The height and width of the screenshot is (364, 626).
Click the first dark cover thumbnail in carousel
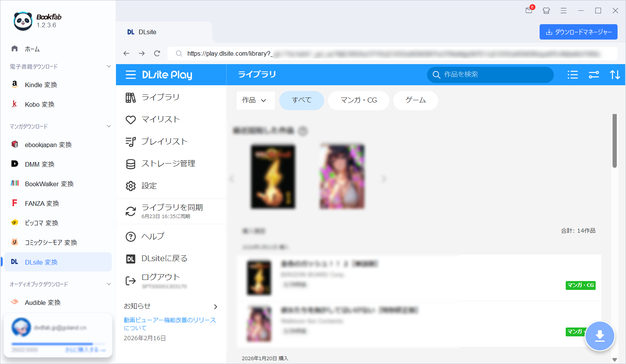[x=273, y=177]
